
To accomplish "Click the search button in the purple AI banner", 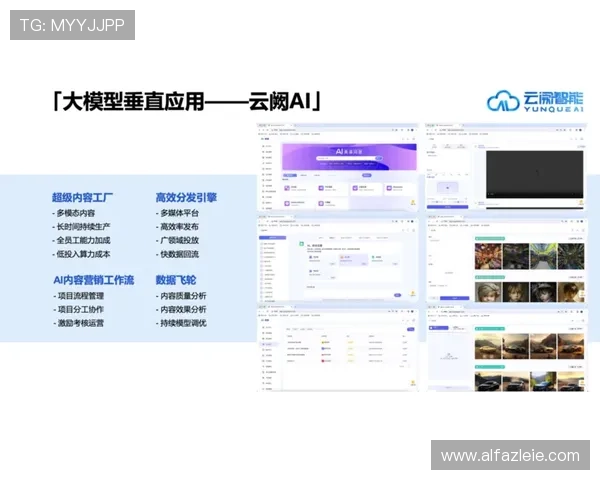I will [x=379, y=158].
